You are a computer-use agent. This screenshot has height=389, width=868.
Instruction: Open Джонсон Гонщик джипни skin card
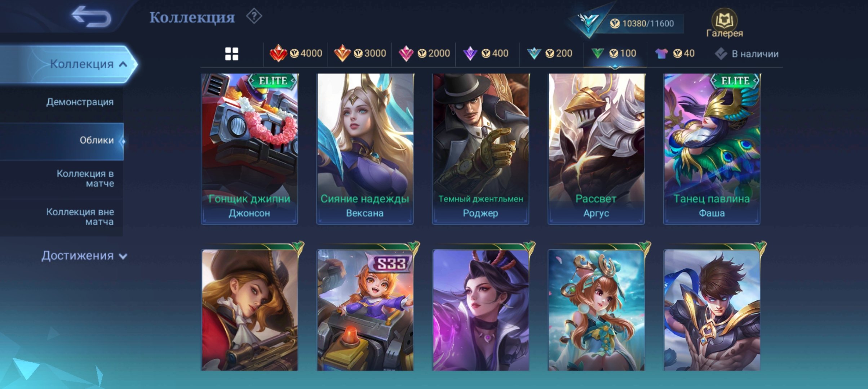coord(249,149)
